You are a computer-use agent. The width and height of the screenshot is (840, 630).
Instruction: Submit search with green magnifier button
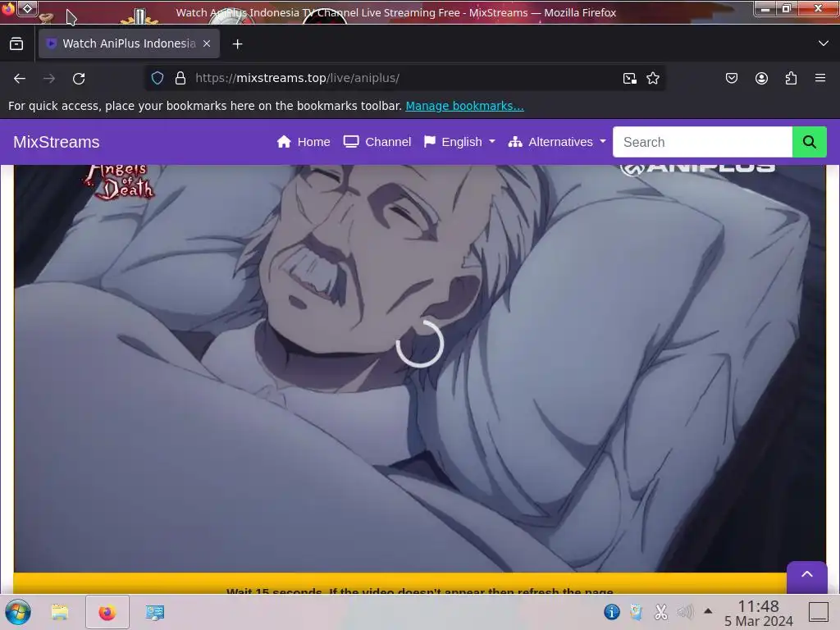point(810,142)
